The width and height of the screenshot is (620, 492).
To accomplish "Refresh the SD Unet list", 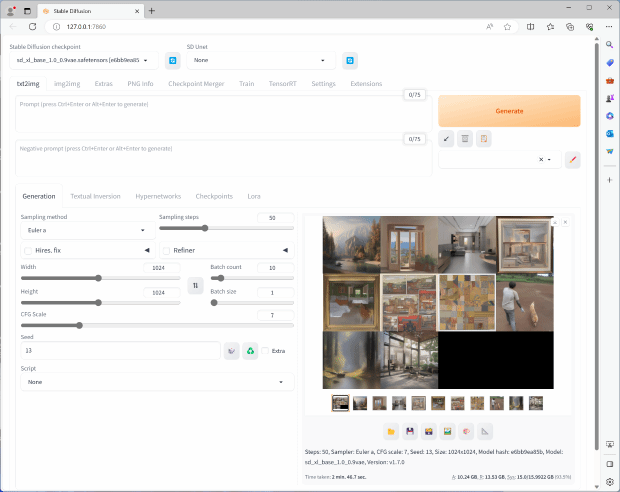I will click(x=350, y=61).
